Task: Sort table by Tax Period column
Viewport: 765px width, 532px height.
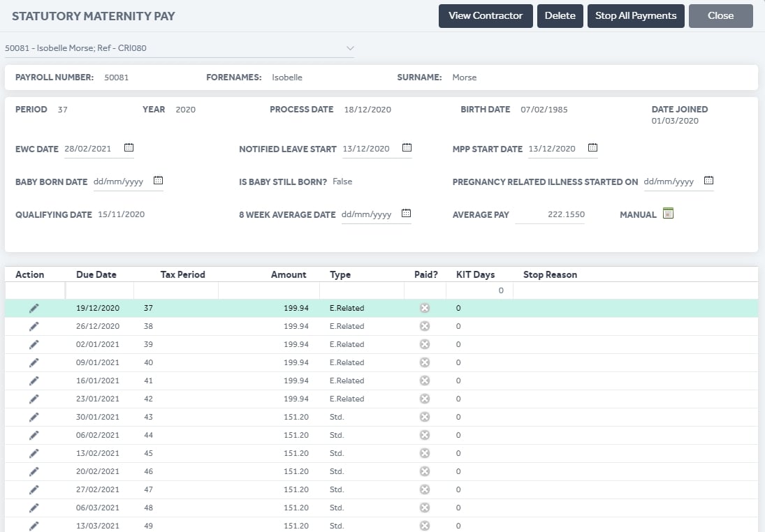Action: point(182,274)
